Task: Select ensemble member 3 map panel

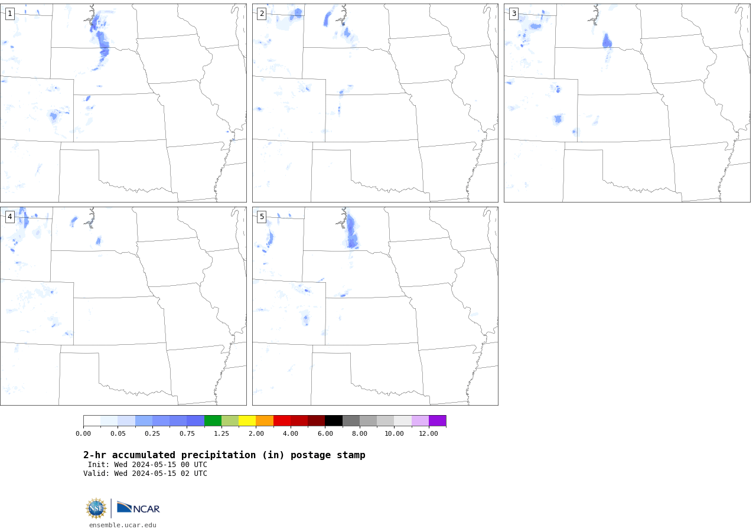Action: pos(627,103)
